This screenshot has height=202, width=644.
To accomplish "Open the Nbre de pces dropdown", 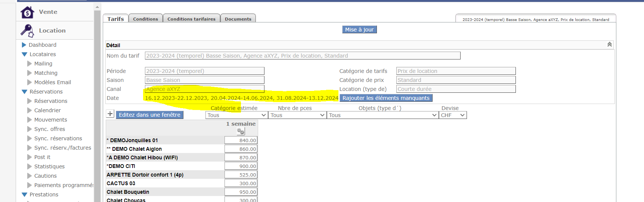I will [297, 115].
